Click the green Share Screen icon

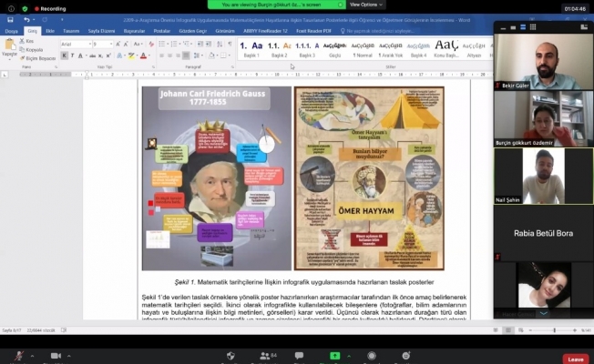(335, 355)
